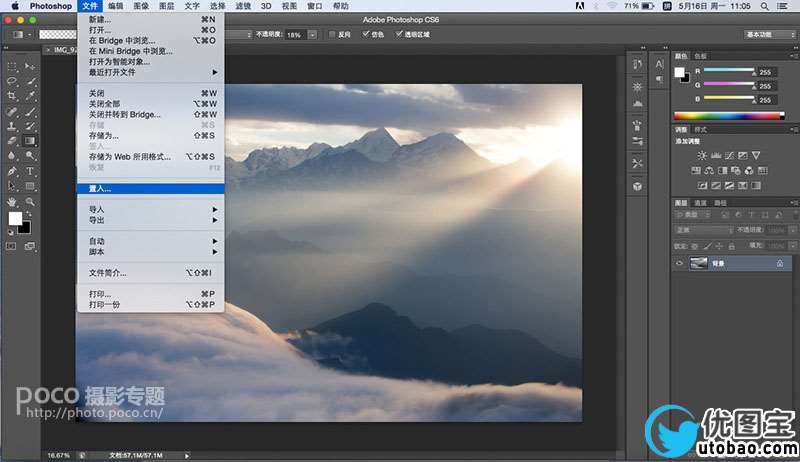Select the Dodge tool

pos(30,156)
